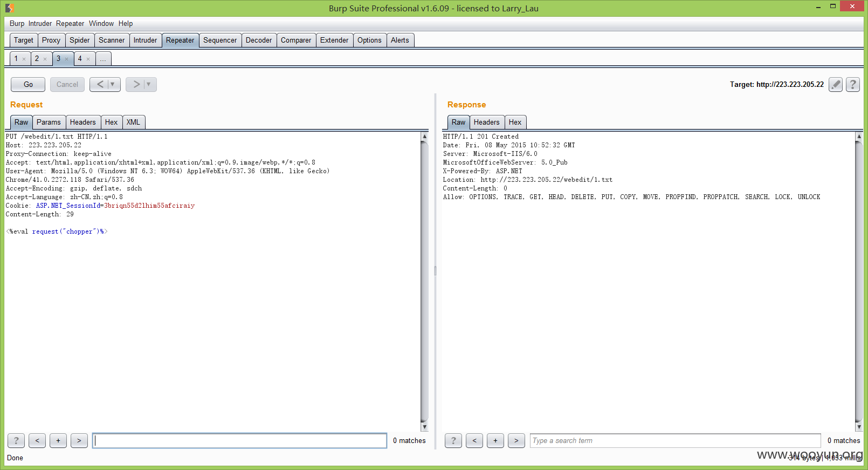Switch to the Comparer tab
Screen dimensions: 868x470
click(x=296, y=40)
